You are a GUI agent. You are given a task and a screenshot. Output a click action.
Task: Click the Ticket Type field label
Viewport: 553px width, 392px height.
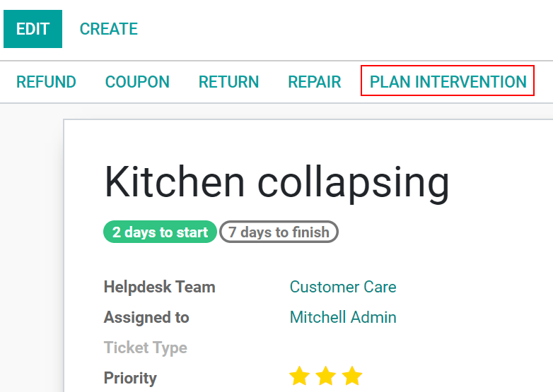[145, 348]
